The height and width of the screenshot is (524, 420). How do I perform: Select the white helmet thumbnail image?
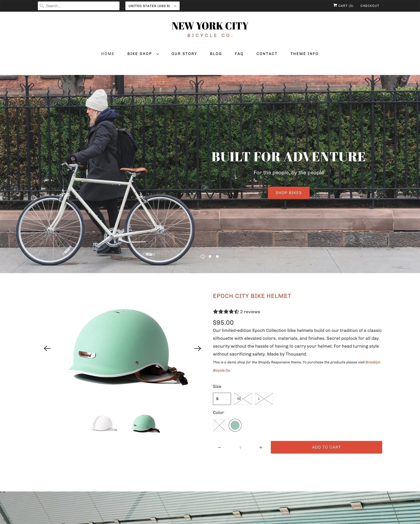103,422
